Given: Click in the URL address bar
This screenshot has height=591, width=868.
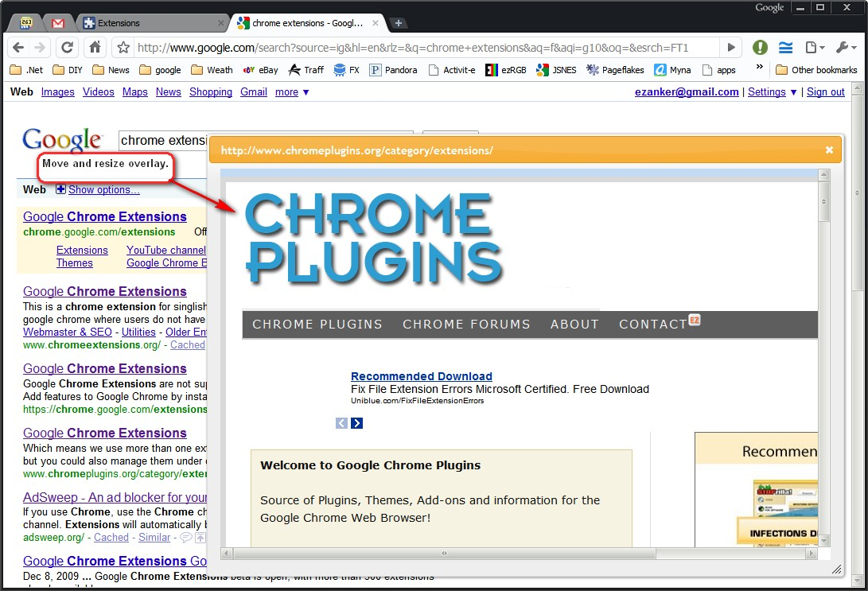Looking at the screenshot, I should pyautogui.click(x=426, y=48).
